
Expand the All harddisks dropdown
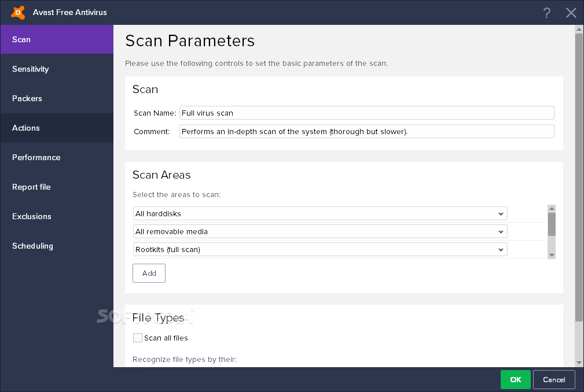point(320,213)
